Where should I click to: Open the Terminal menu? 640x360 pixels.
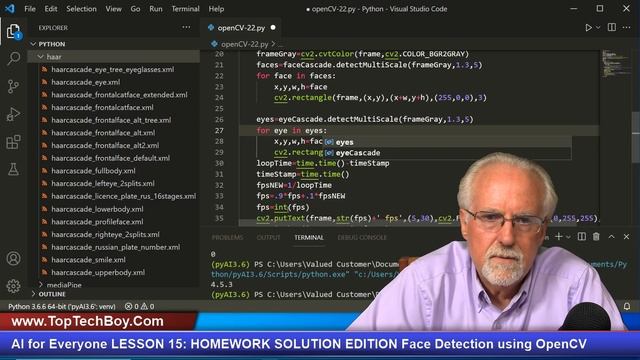click(185, 9)
